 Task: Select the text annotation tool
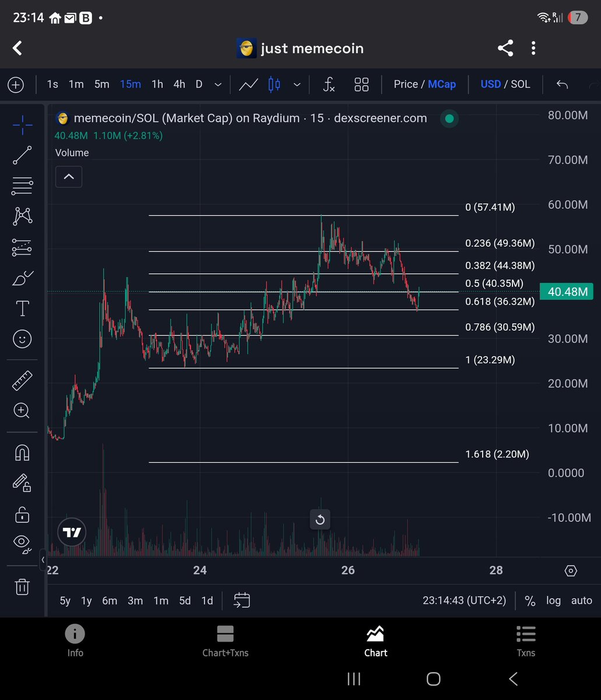coord(22,308)
